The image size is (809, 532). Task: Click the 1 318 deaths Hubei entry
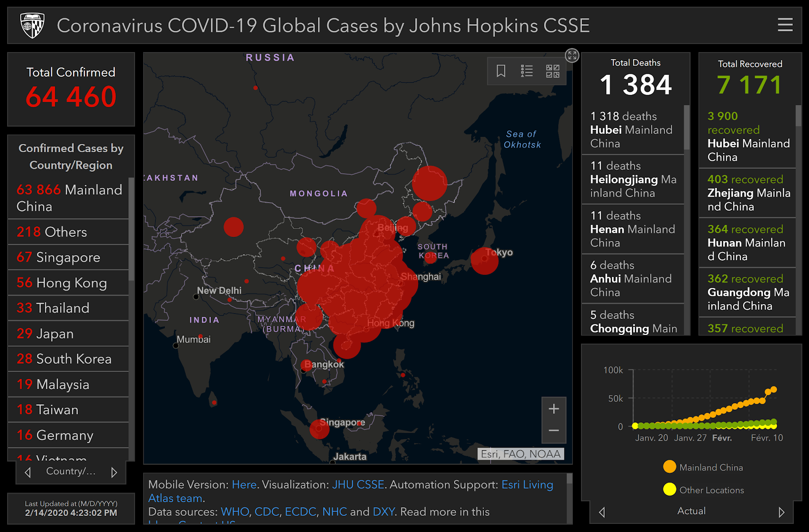pyautogui.click(x=633, y=130)
